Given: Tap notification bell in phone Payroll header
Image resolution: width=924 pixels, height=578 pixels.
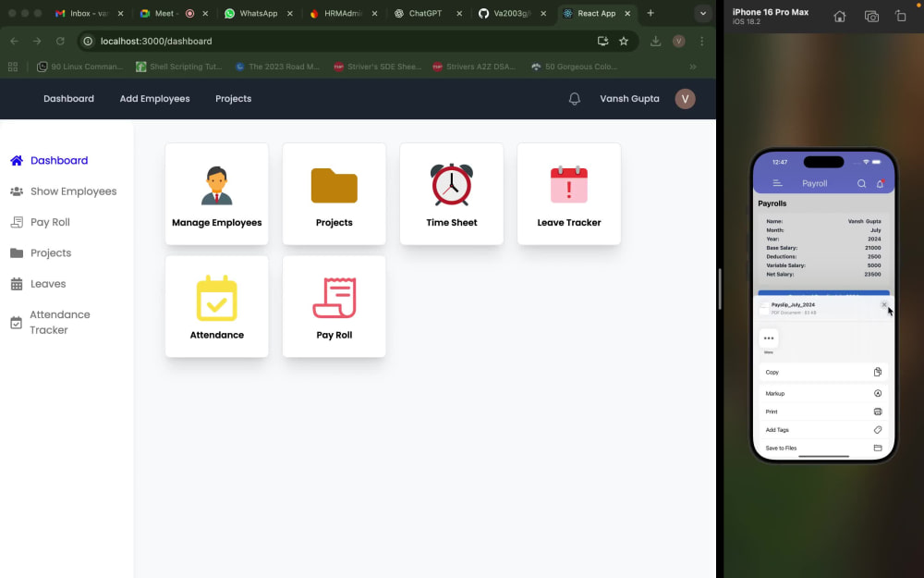Looking at the screenshot, I should (x=880, y=183).
